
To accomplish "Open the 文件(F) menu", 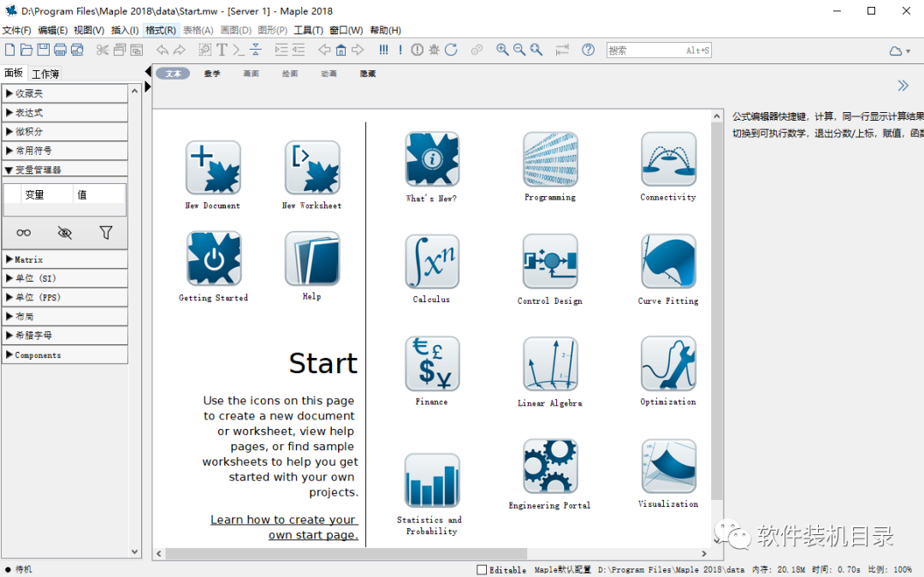I will [x=16, y=30].
